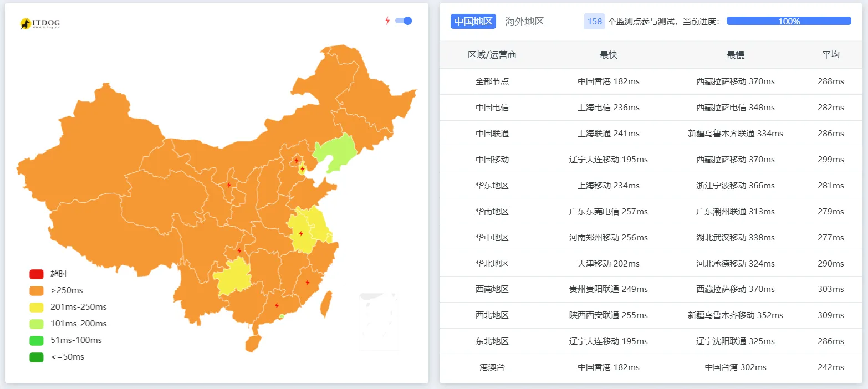Click the ITDOG logo

(x=39, y=23)
